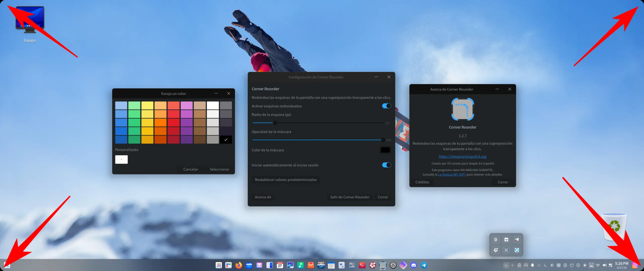Add a custom color with plus button
Screen dimensions: 644x271
coord(121,159)
